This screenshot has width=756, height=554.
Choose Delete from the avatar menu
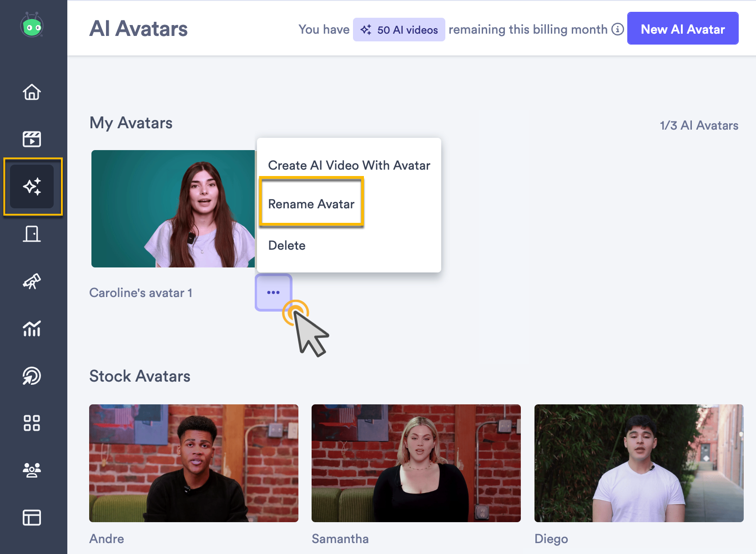click(x=287, y=245)
